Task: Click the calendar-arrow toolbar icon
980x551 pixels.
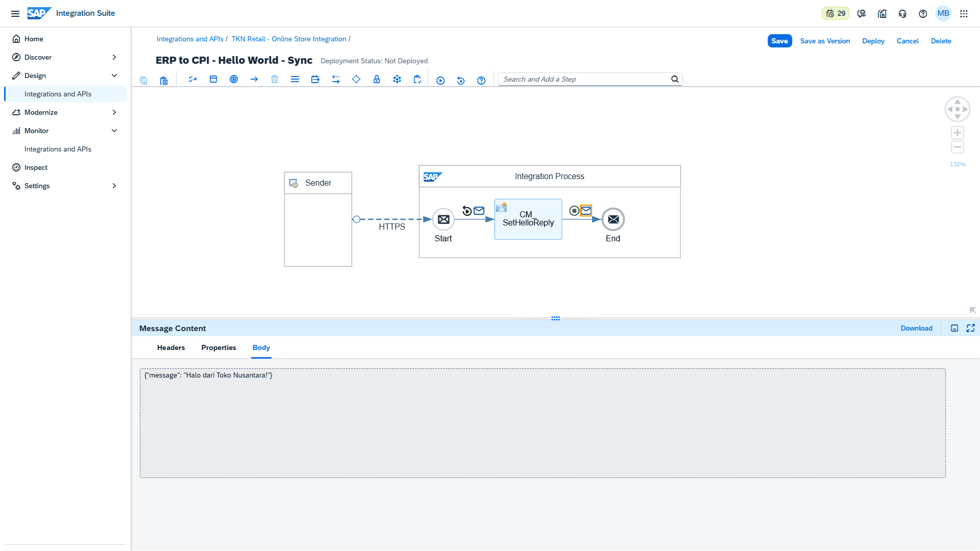Action: (x=315, y=79)
